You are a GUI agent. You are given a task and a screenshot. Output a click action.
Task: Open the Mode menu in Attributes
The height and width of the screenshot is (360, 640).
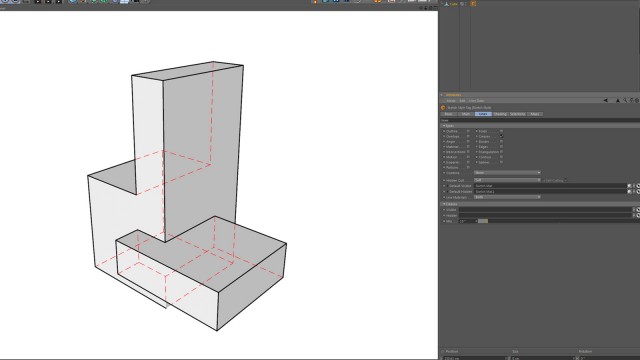pyautogui.click(x=451, y=101)
